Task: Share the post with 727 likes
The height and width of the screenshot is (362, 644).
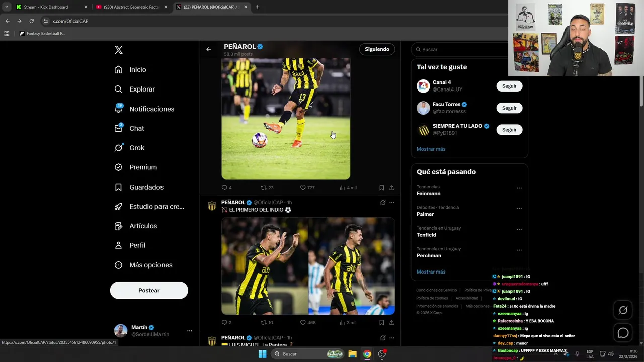Action: pyautogui.click(x=391, y=188)
